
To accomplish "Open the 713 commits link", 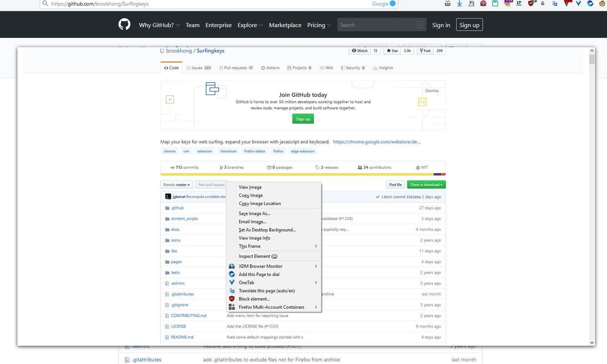I will tap(185, 168).
